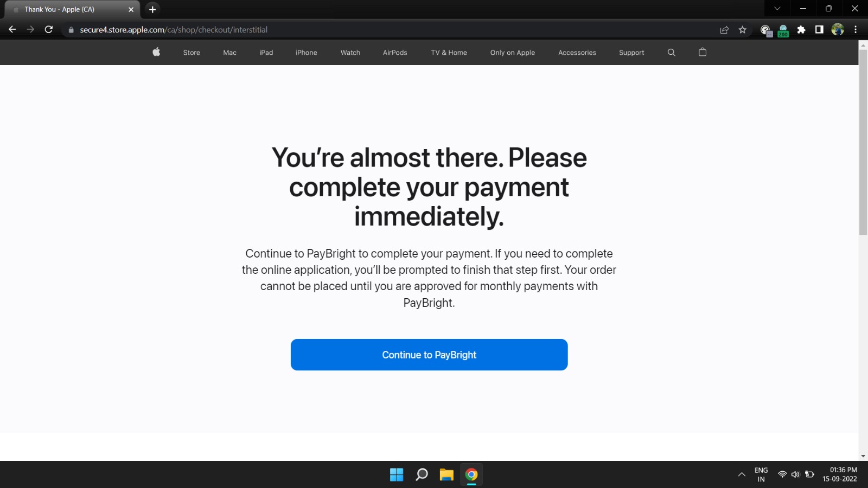868x488 pixels.
Task: Close the Thank You - Apple (CA) tab
Action: 131,9
